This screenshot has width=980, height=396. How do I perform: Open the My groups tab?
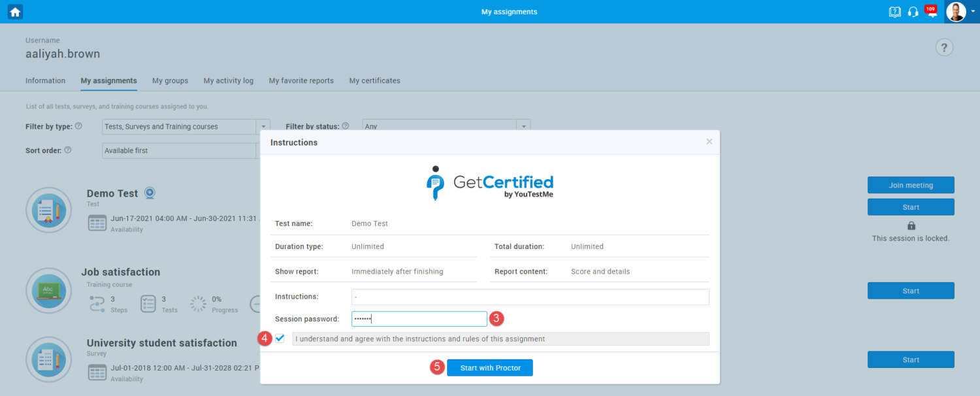pyautogui.click(x=170, y=81)
